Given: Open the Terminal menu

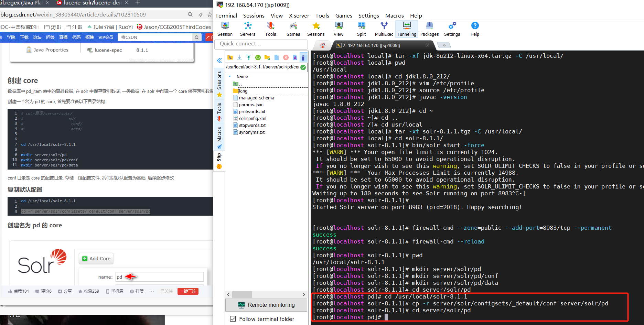Looking at the screenshot, I should coord(226,15).
